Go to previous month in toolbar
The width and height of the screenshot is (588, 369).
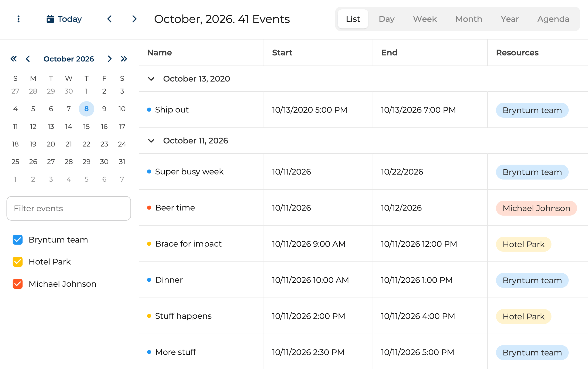point(110,19)
